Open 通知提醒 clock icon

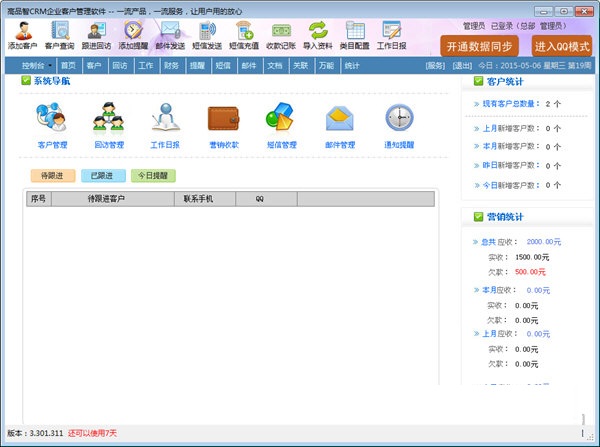(x=399, y=125)
